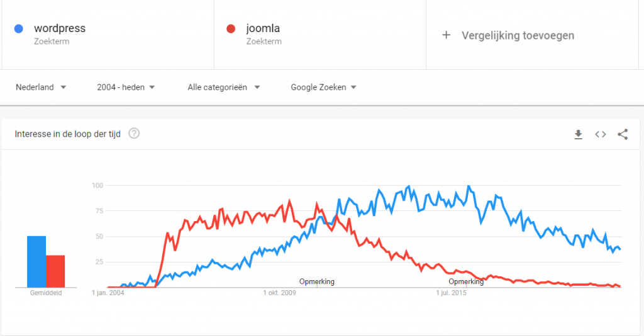This screenshot has width=644, height=336.
Task: Expand the Nederland region dropdown
Action: click(x=41, y=87)
